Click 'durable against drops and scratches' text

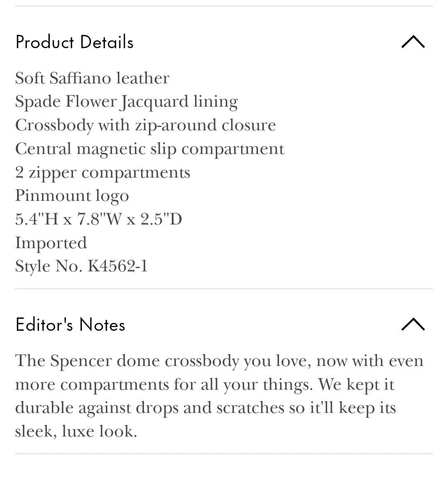point(149,408)
